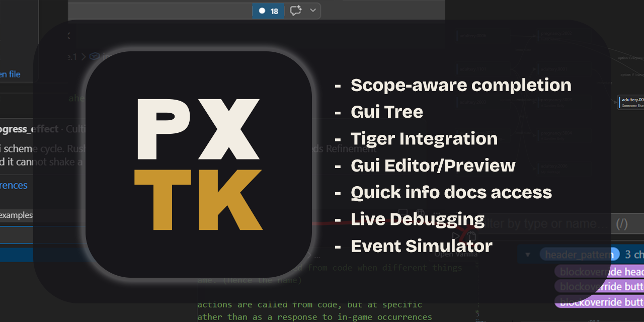Open the 'rences' references link
The image size is (644, 322).
point(14,185)
